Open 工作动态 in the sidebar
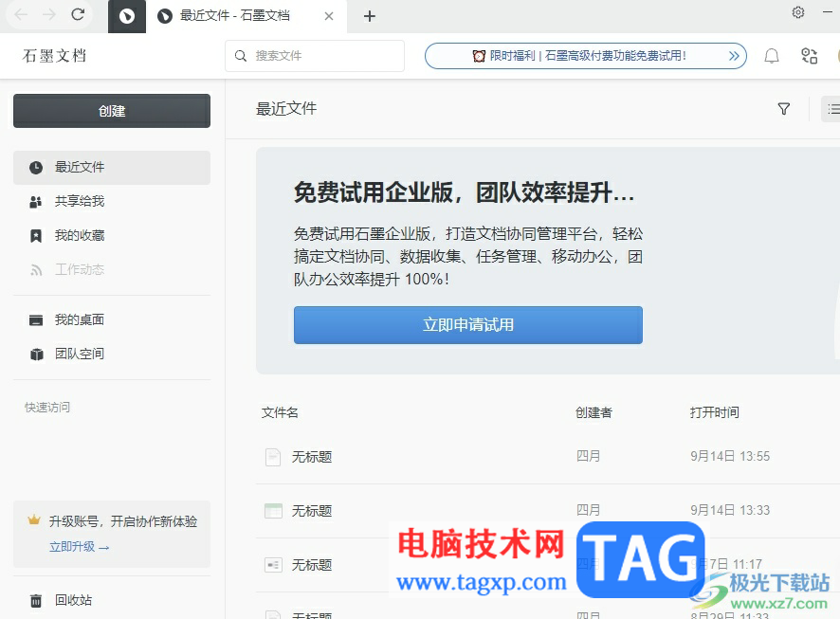 [x=112, y=269]
